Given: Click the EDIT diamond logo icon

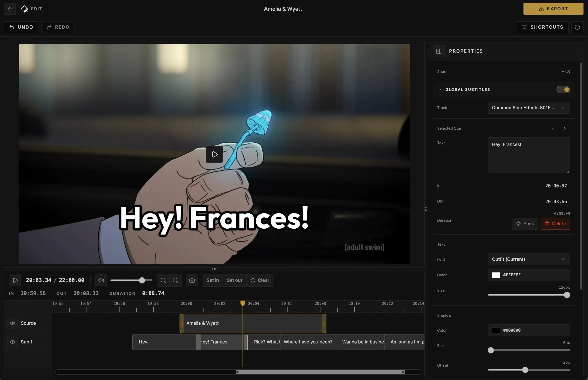Looking at the screenshot, I should (x=24, y=9).
